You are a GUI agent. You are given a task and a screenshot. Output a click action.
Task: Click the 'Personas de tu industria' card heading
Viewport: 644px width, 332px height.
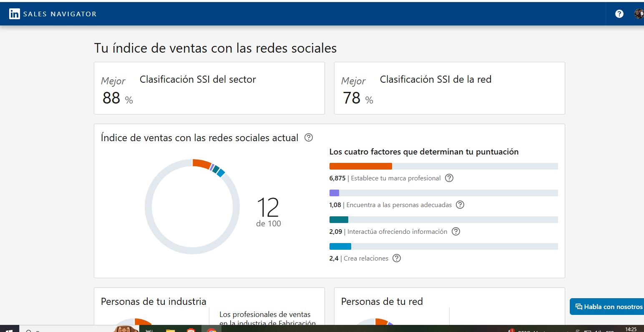(153, 302)
